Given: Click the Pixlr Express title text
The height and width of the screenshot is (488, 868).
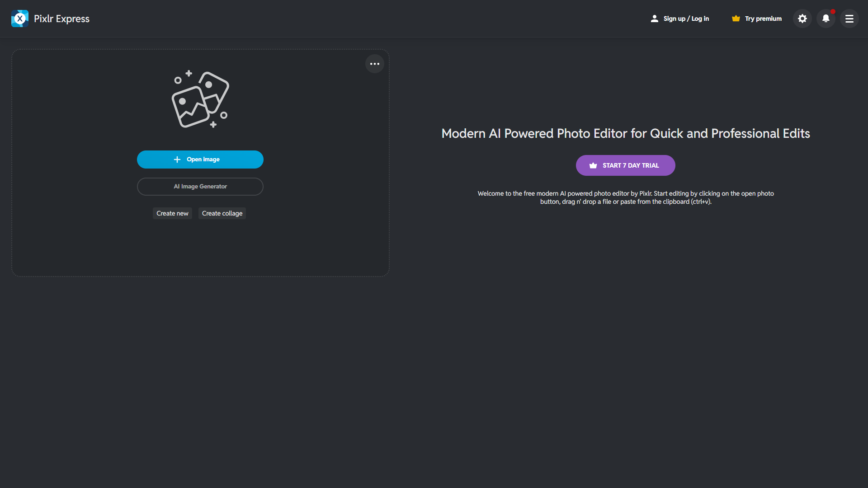Looking at the screenshot, I should (x=61, y=19).
